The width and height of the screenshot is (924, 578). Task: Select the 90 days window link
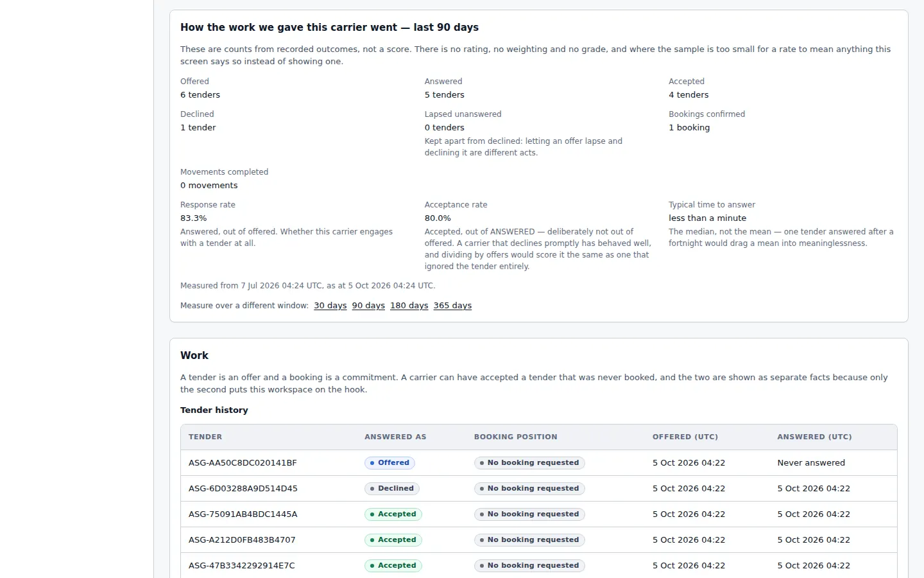368,306
